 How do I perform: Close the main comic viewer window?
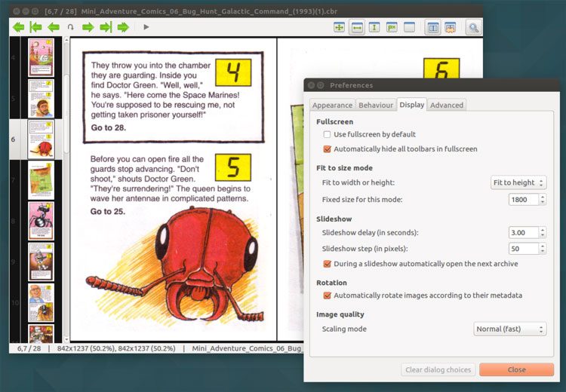tap(17, 11)
